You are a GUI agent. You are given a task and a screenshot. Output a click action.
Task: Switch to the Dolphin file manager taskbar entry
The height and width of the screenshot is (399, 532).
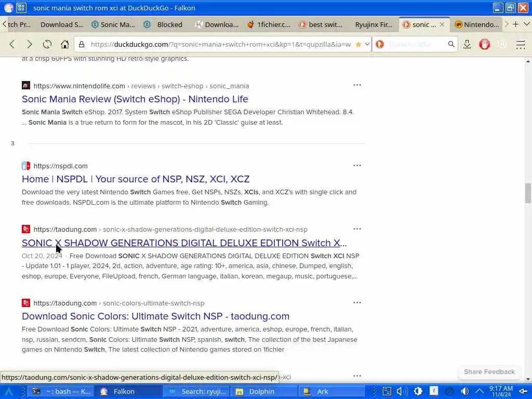click(264, 392)
